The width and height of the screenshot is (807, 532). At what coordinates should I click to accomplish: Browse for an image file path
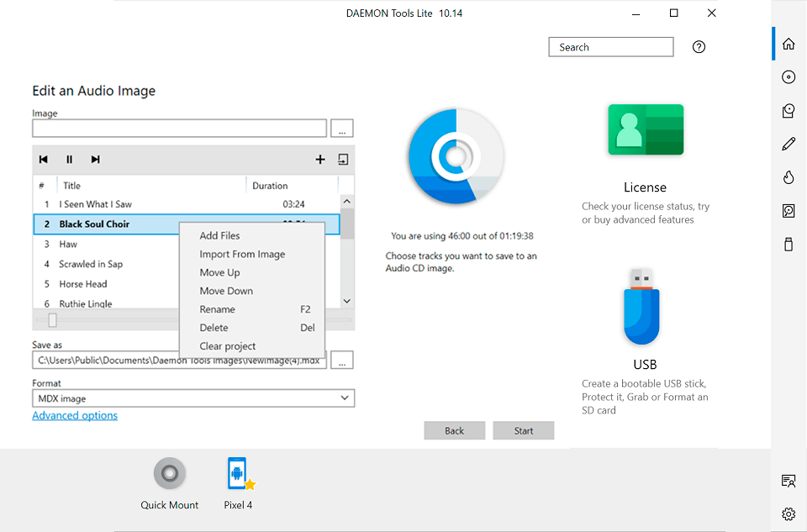coord(341,128)
